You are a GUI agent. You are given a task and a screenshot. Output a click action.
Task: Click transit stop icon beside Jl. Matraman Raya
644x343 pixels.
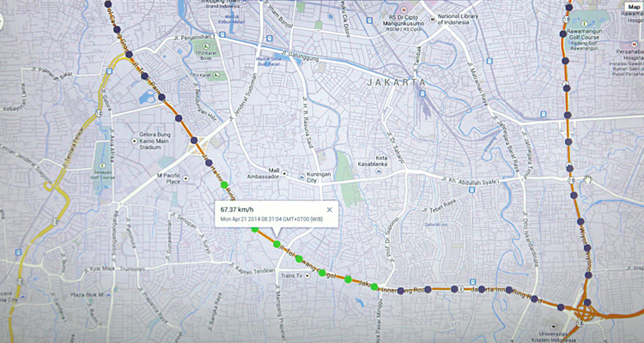(x=489, y=61)
